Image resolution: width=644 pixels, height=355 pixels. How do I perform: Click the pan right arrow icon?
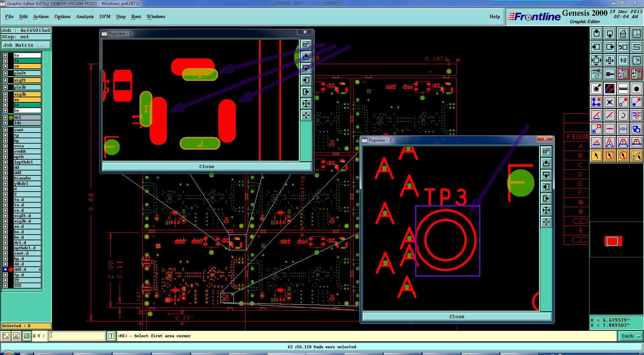(x=610, y=47)
